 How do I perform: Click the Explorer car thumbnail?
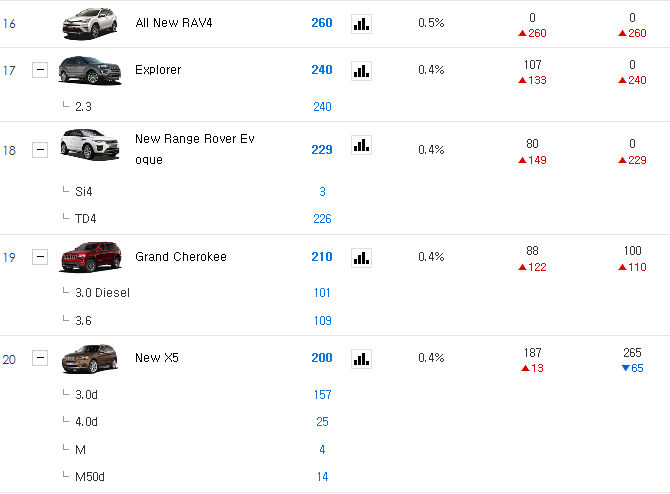point(90,70)
